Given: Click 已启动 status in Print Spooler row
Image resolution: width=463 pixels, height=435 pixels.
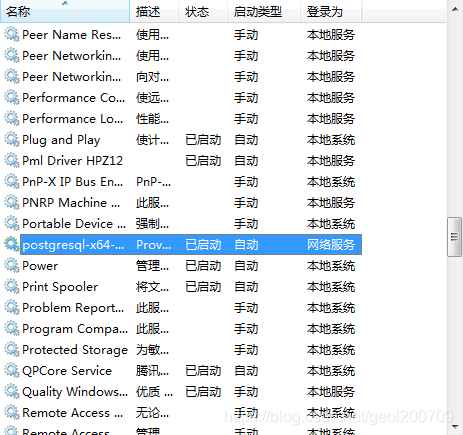Looking at the screenshot, I should click(x=203, y=287).
